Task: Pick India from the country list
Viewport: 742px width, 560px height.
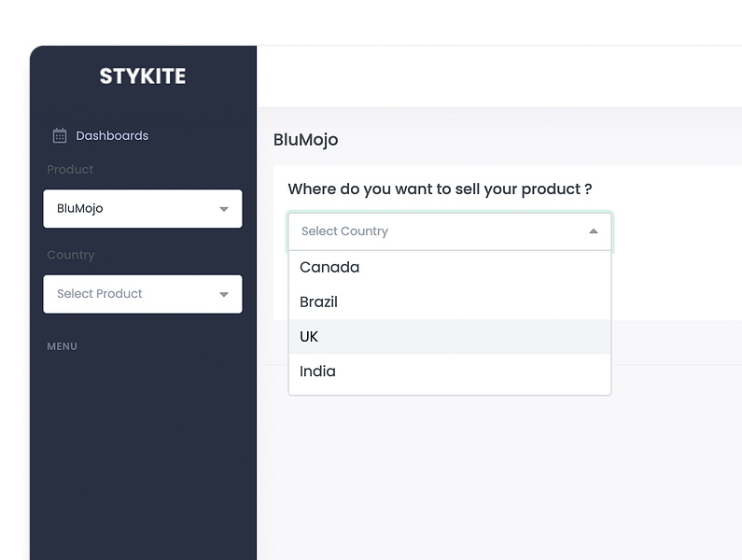Action: coord(450,371)
